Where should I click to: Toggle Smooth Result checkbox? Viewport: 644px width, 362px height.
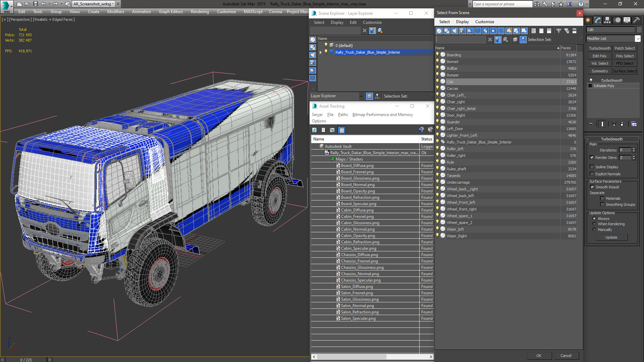click(x=592, y=187)
